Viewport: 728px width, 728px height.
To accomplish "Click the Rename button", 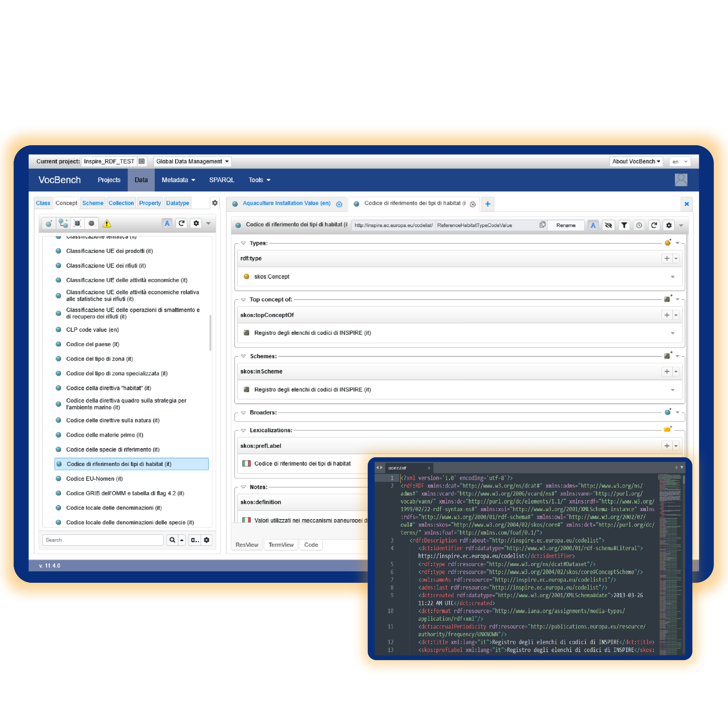I will click(566, 225).
